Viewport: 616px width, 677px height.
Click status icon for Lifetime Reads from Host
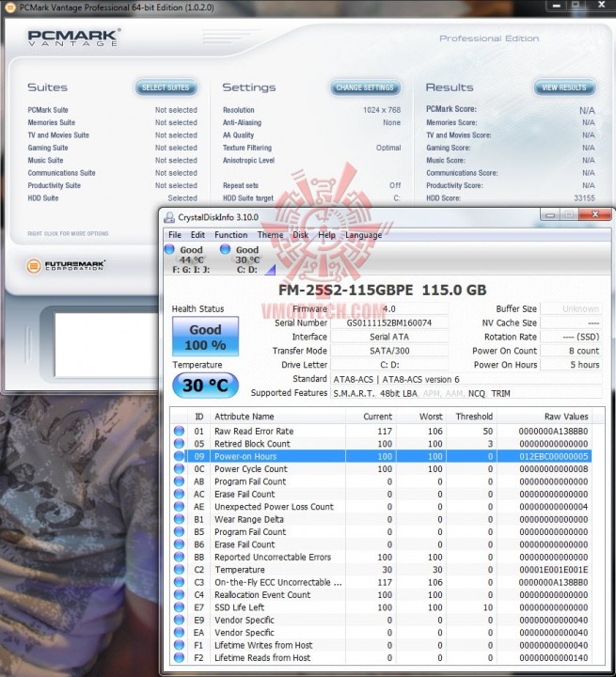click(179, 657)
